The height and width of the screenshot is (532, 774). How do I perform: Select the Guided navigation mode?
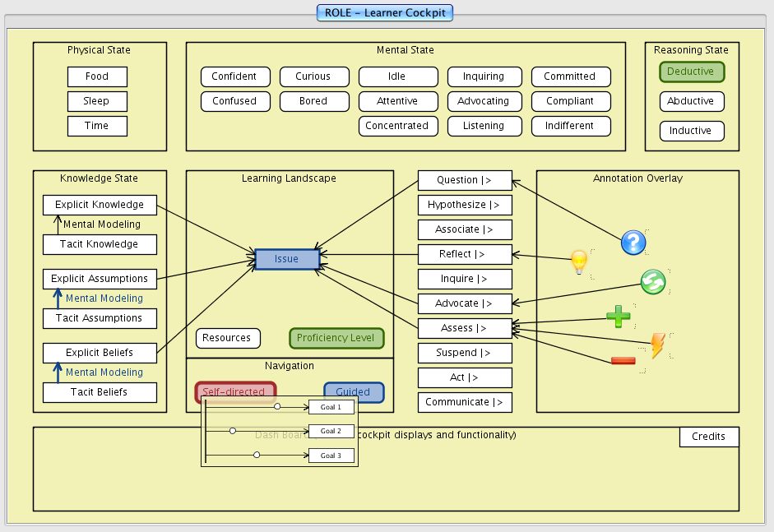click(x=354, y=391)
